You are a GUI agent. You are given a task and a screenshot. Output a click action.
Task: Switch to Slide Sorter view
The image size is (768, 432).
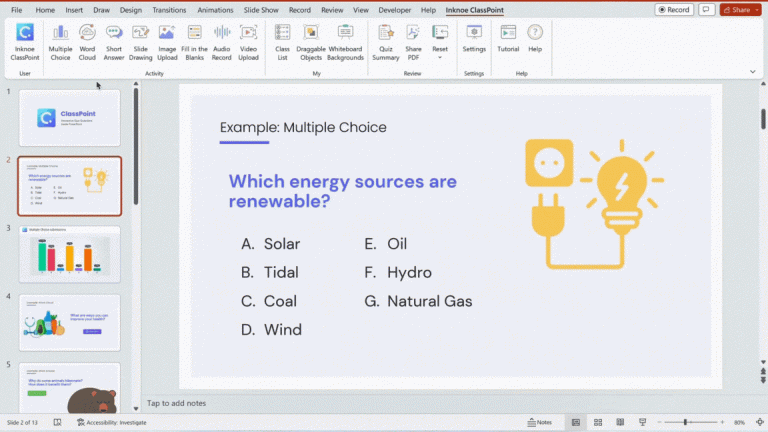point(599,422)
